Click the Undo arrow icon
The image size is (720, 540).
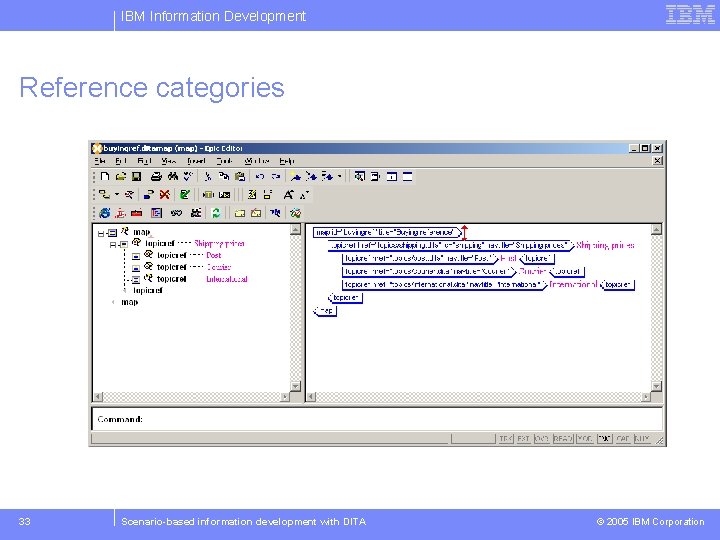259,176
